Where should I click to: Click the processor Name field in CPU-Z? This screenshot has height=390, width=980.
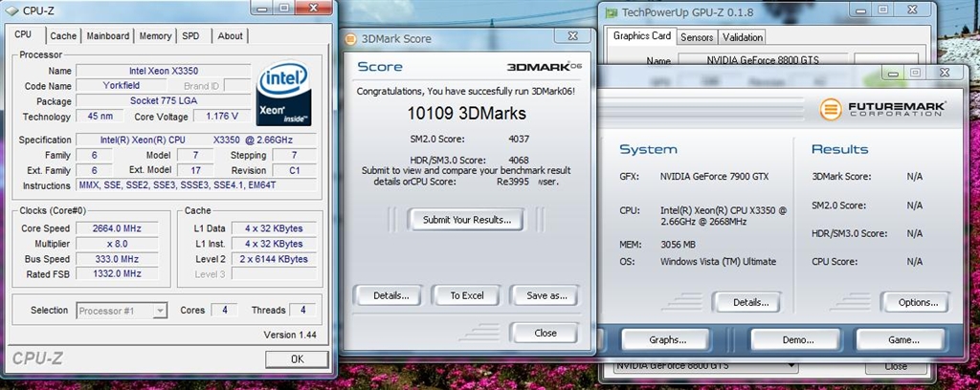(163, 71)
